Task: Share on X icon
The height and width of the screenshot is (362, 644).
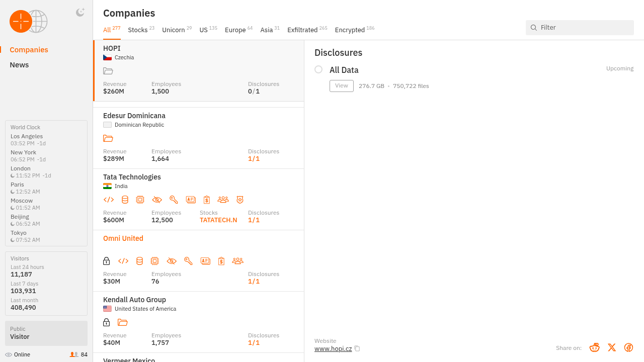Action: (x=612, y=347)
